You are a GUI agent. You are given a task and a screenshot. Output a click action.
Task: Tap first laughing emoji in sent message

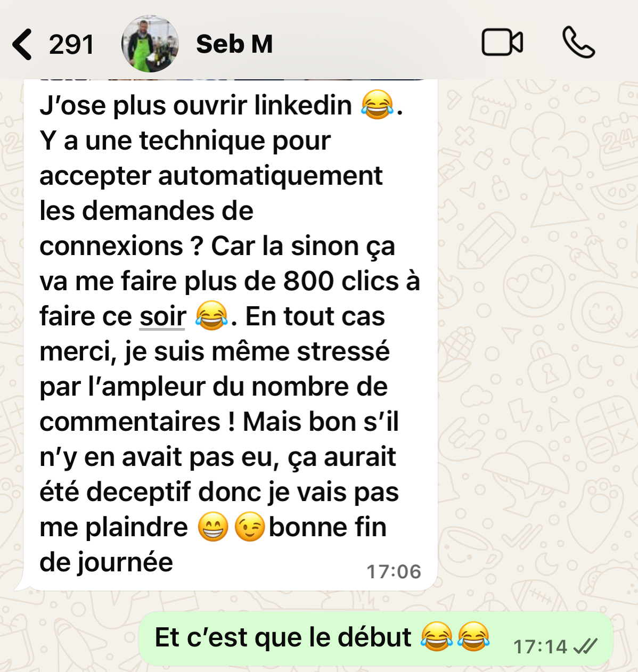click(436, 636)
